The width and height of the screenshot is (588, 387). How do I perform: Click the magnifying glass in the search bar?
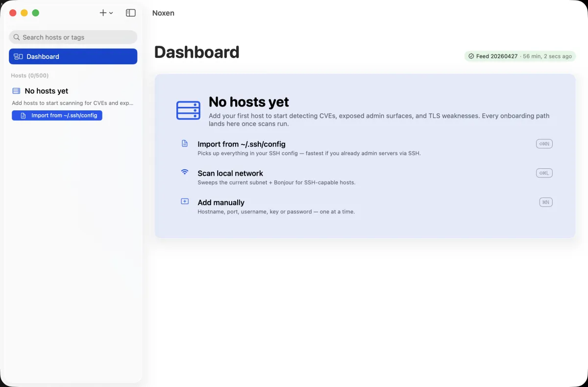pos(16,37)
